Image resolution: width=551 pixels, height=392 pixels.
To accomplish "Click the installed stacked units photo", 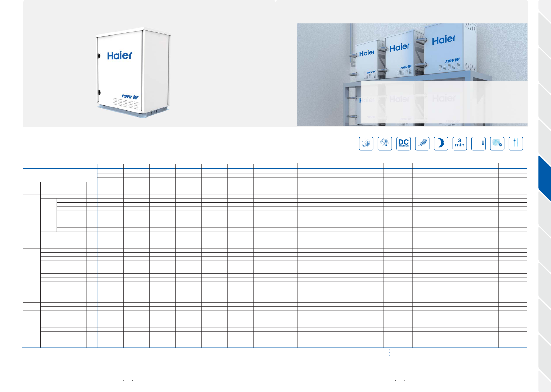I will [x=412, y=74].
